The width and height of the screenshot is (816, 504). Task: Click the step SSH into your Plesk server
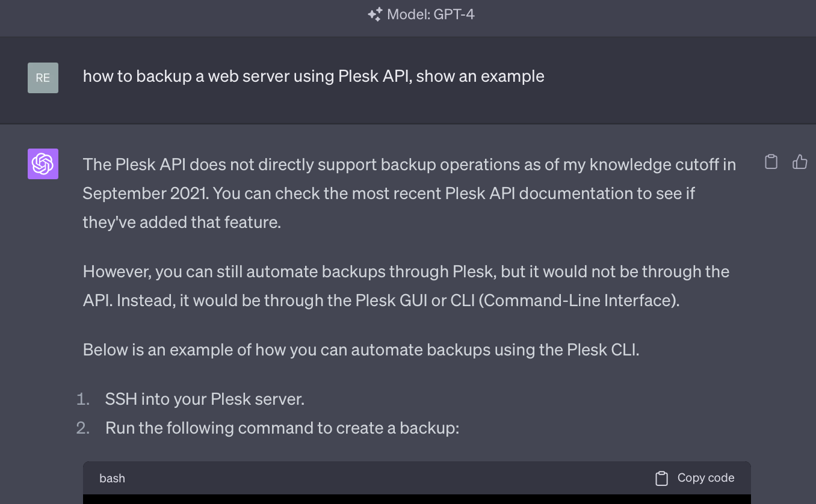[205, 399]
